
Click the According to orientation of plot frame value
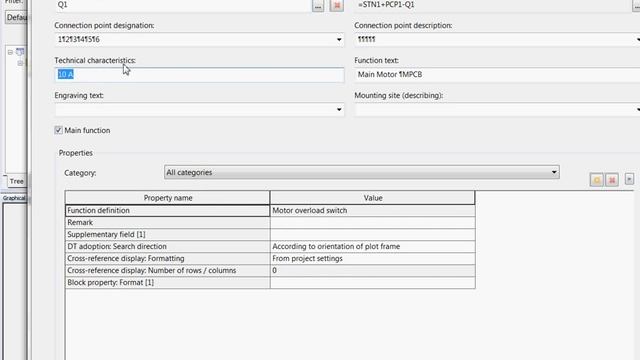tap(373, 247)
